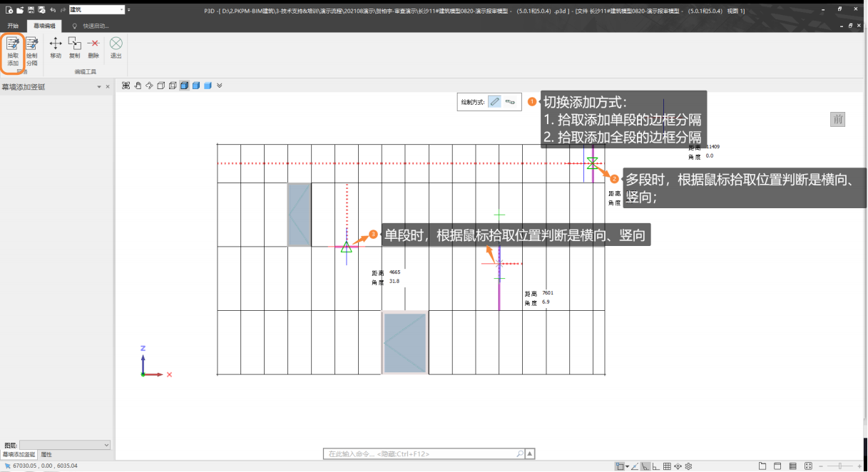Switch to the 属性 panel tab
This screenshot has width=868, height=472.
tap(46, 454)
